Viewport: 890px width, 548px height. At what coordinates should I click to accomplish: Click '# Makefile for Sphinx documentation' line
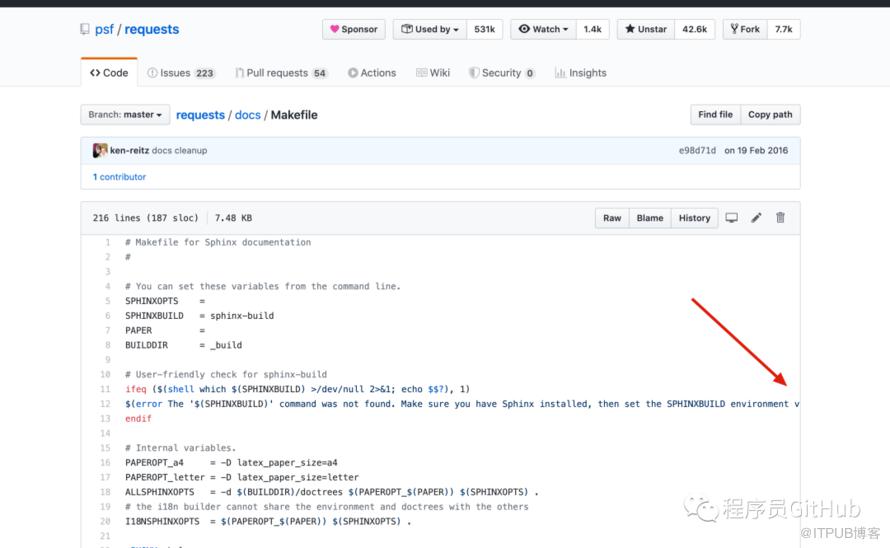[218, 242]
